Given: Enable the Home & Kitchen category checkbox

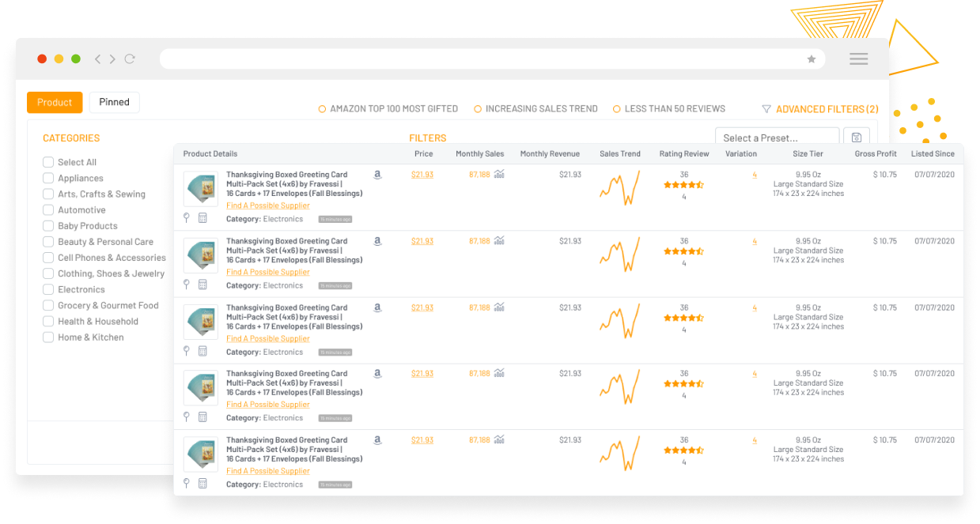Looking at the screenshot, I should pos(48,337).
